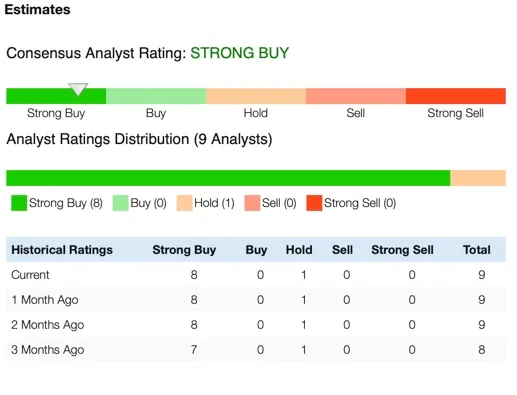Image resolution: width=517 pixels, height=395 pixels.
Task: Select the 1 Month Ago row
Action: (256, 300)
